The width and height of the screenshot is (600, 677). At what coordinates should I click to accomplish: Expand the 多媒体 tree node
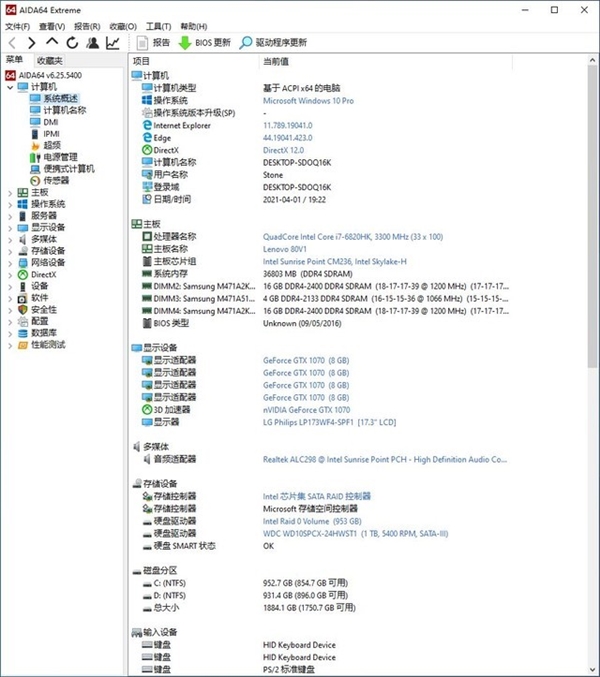(x=10, y=240)
